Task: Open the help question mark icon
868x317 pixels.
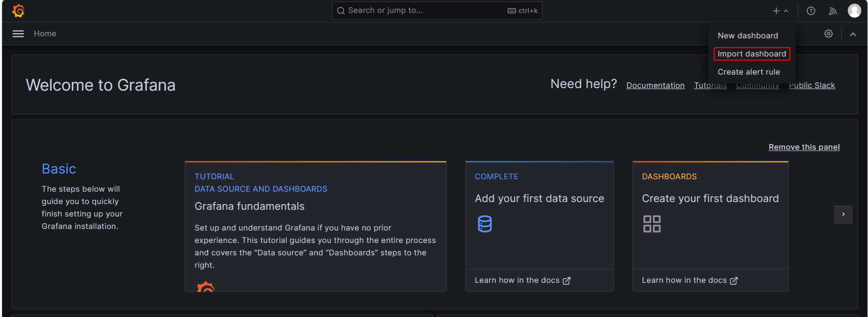Action: point(811,11)
